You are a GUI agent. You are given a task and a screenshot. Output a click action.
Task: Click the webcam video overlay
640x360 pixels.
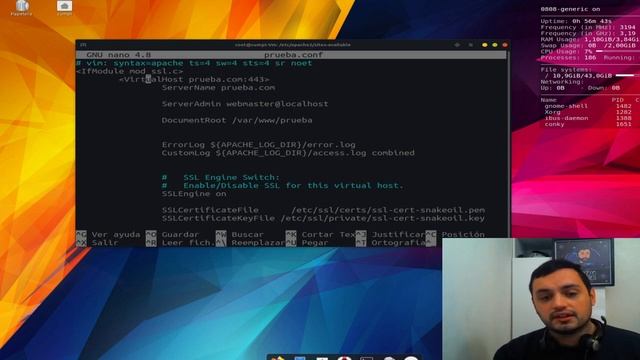pos(541,299)
